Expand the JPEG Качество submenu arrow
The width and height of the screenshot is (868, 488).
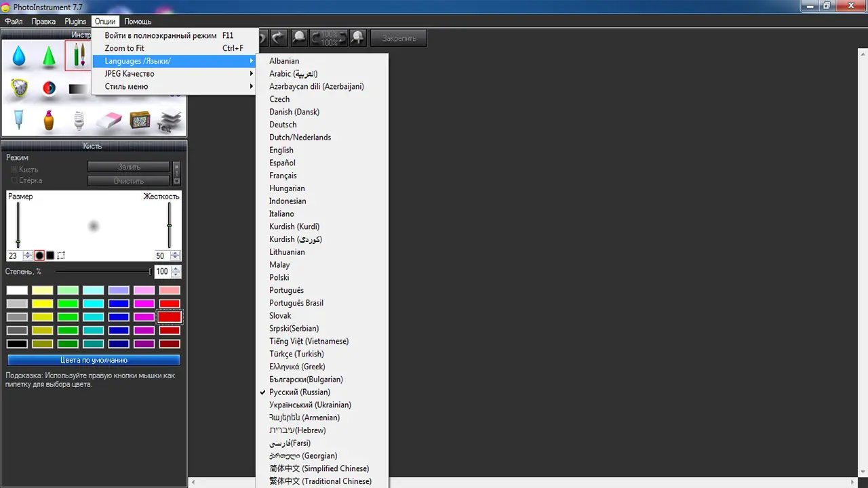click(x=252, y=74)
